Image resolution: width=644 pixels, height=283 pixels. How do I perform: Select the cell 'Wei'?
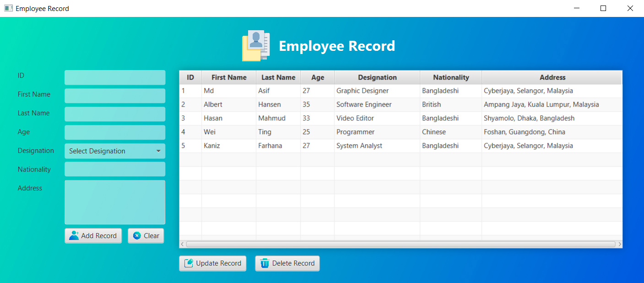coord(229,132)
